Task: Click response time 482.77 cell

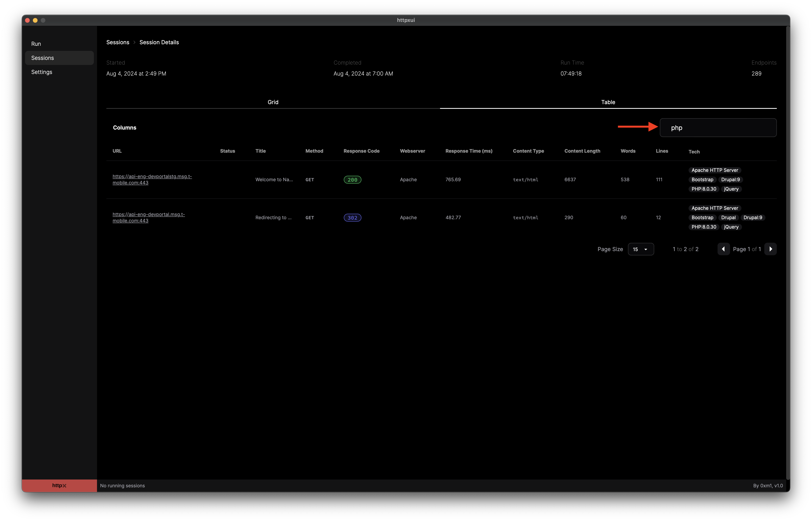Action: point(453,217)
